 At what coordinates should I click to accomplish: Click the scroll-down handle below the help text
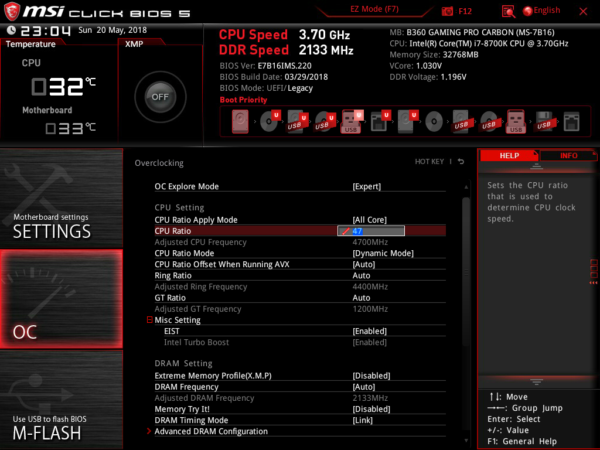pyautogui.click(x=536, y=382)
